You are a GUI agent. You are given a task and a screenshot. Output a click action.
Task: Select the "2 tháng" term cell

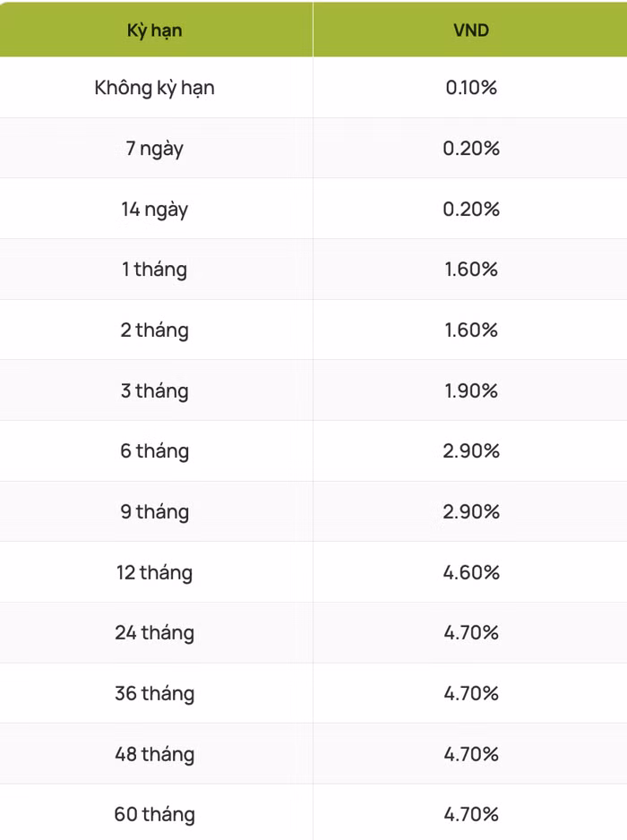click(154, 330)
